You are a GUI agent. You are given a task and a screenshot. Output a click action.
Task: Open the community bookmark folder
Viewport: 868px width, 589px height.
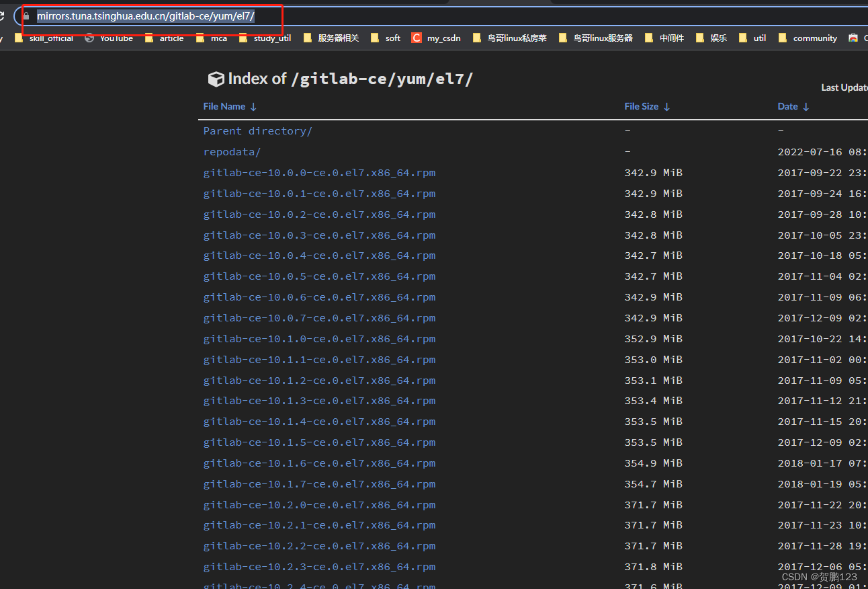point(808,38)
